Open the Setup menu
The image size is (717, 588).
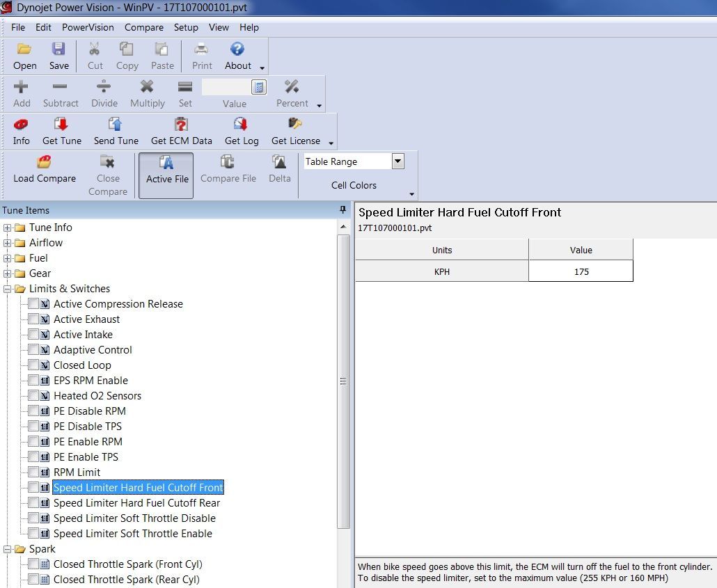click(x=186, y=28)
